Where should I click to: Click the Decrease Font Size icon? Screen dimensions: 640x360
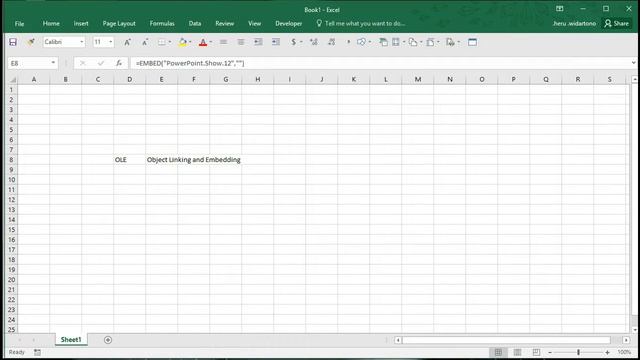click(x=145, y=42)
